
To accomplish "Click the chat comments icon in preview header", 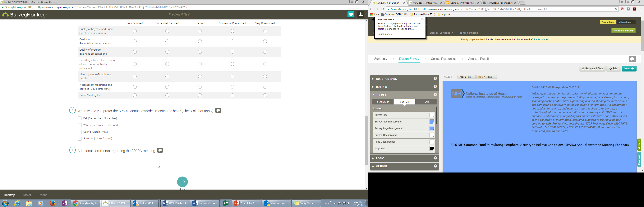I will tap(351, 15).
